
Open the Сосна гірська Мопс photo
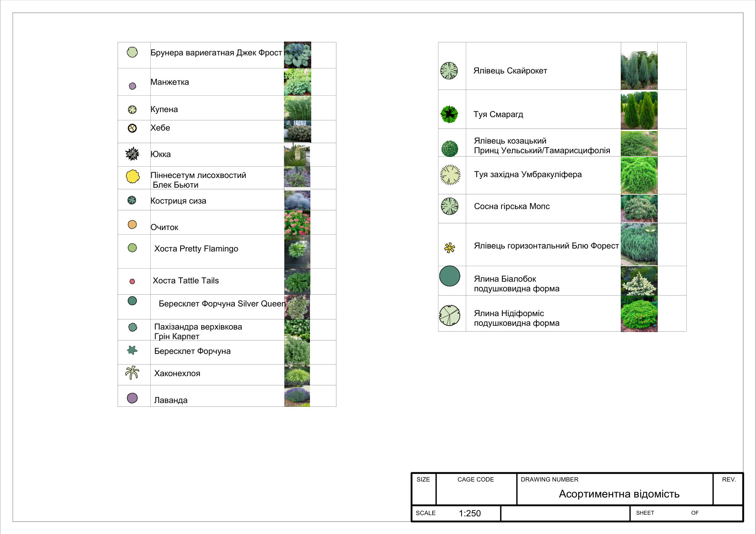[639, 209]
